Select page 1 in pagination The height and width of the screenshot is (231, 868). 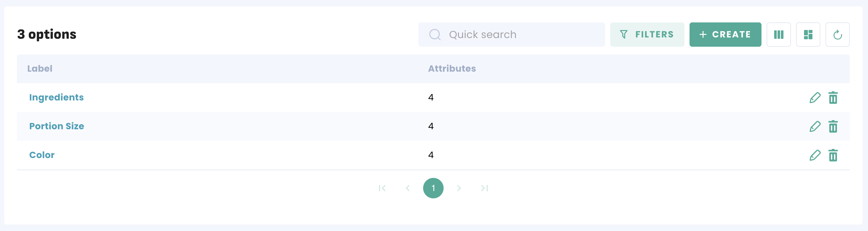(x=433, y=188)
